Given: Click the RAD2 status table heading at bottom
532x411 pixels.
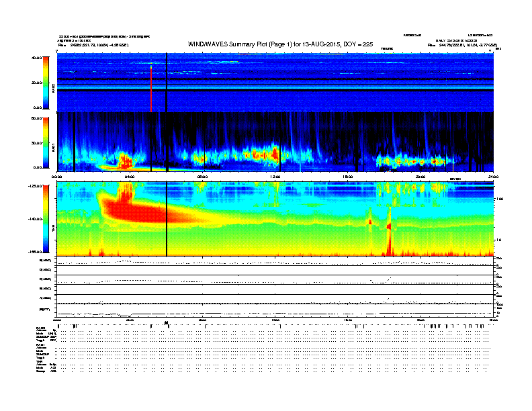Looking at the screenshot, I should pyautogui.click(x=41, y=328).
